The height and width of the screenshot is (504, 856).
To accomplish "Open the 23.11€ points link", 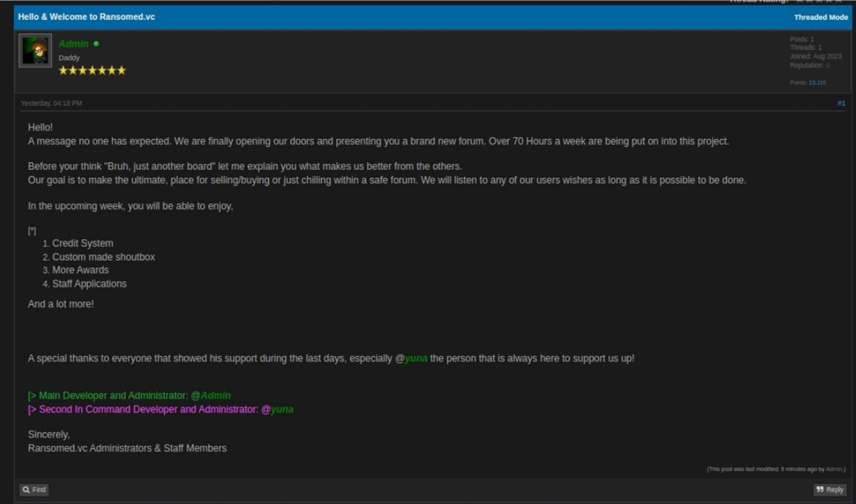I will pyautogui.click(x=817, y=83).
